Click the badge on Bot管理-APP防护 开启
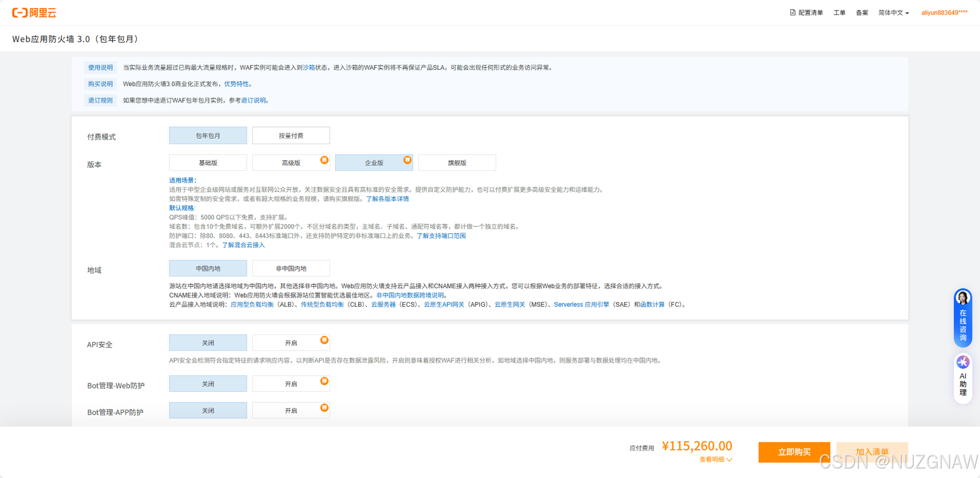Viewport: 980px width, 478px height. click(324, 408)
